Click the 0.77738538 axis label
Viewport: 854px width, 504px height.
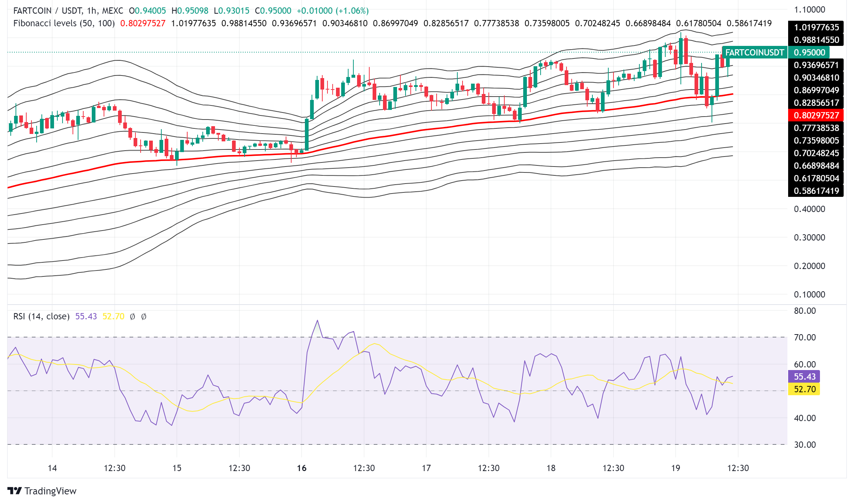point(816,128)
